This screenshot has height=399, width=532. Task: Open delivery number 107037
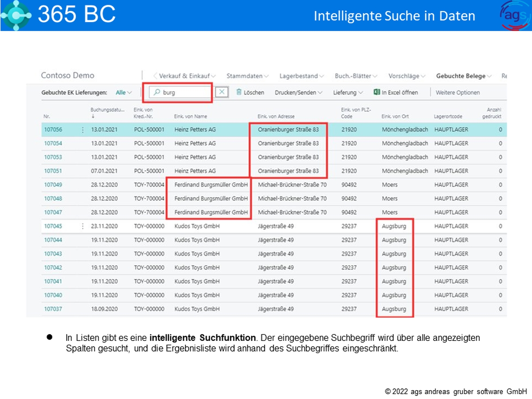tap(53, 309)
